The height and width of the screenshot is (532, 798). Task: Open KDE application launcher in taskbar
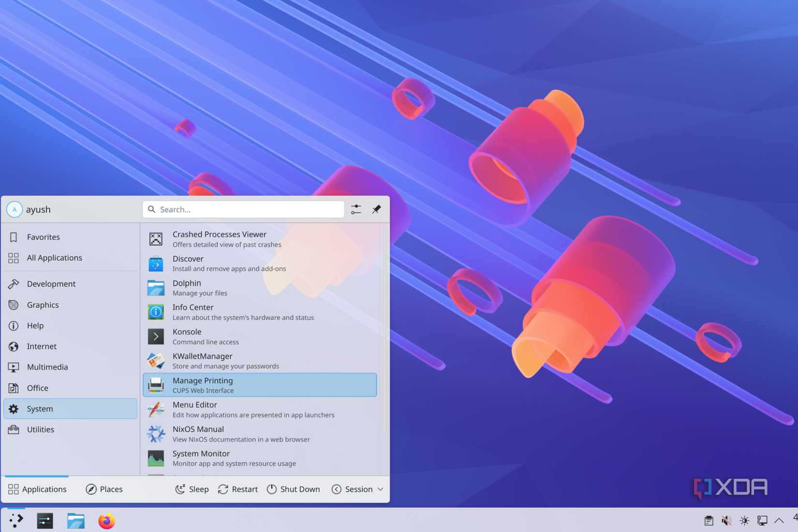click(x=16, y=520)
